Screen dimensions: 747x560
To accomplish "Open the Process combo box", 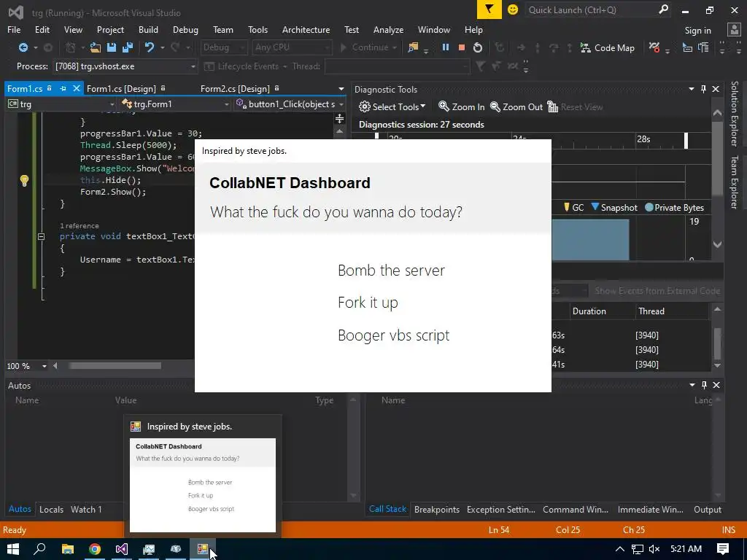I will pyautogui.click(x=124, y=66).
